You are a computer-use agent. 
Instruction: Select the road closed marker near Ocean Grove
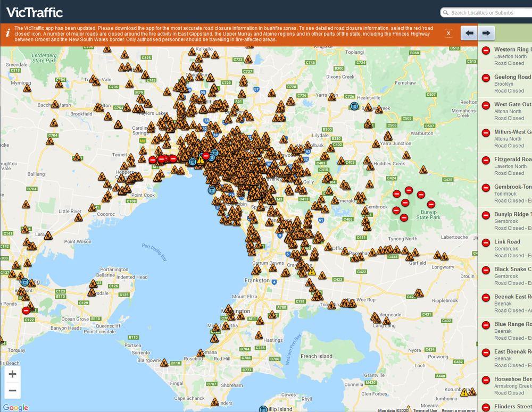coord(26,310)
